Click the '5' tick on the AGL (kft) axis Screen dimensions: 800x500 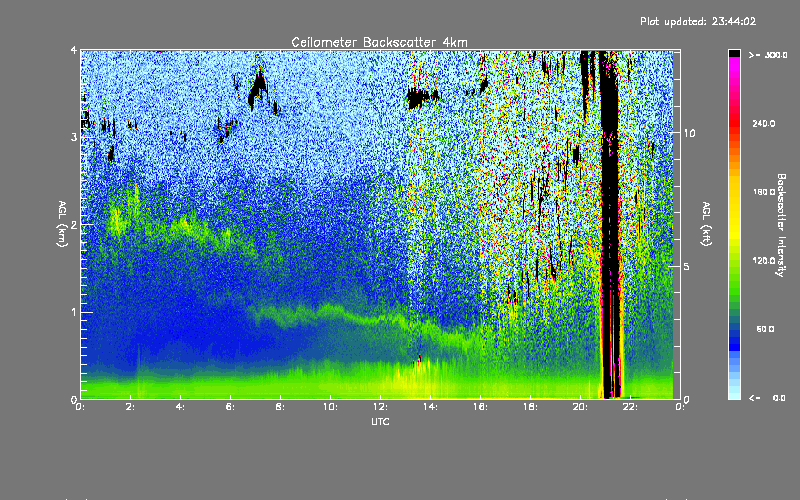tap(687, 266)
